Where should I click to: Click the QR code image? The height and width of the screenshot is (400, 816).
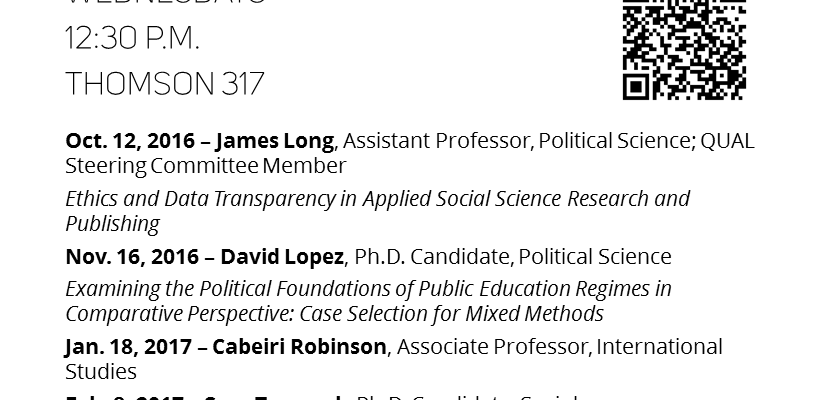pyautogui.click(x=684, y=49)
